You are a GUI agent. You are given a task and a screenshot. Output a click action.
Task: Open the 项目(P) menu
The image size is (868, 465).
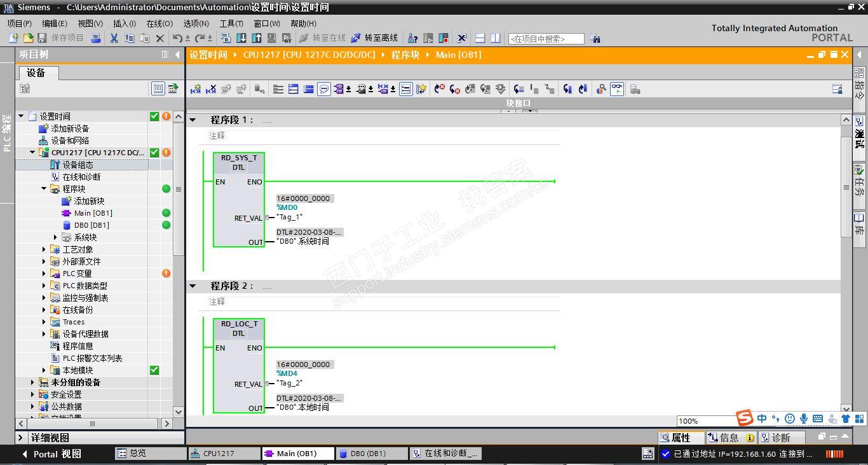[20, 23]
